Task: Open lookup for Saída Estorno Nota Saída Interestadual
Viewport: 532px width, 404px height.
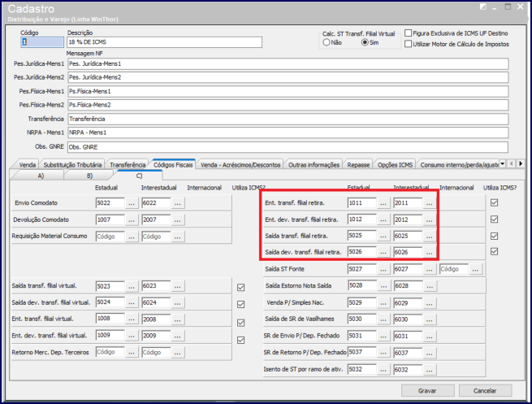Action: coord(430,286)
